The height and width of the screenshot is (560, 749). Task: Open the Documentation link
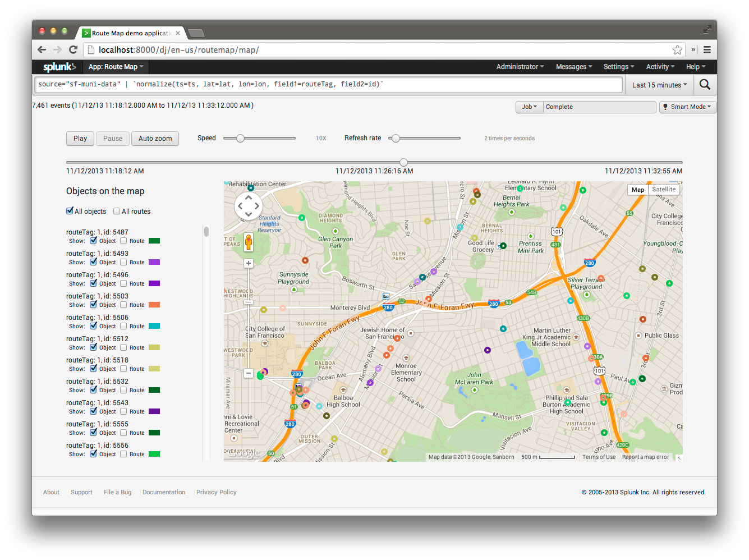(164, 492)
